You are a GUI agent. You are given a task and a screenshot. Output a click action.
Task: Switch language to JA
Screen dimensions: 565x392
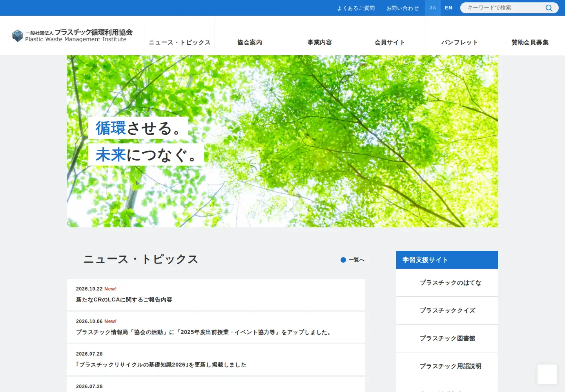(433, 8)
